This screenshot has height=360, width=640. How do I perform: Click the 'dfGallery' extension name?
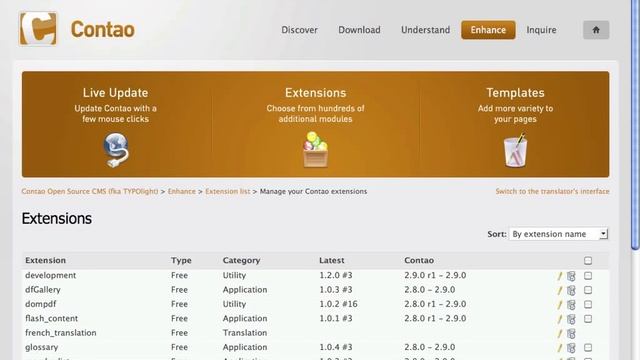coord(43,289)
